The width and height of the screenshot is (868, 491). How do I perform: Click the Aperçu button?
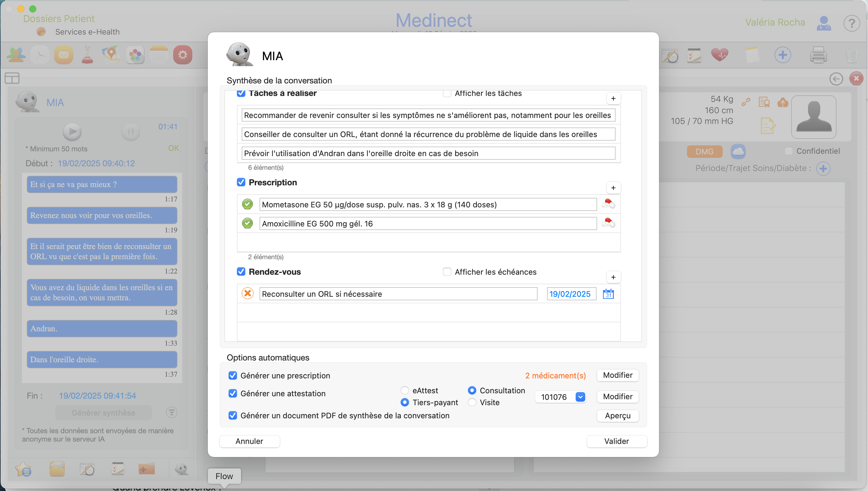click(617, 415)
